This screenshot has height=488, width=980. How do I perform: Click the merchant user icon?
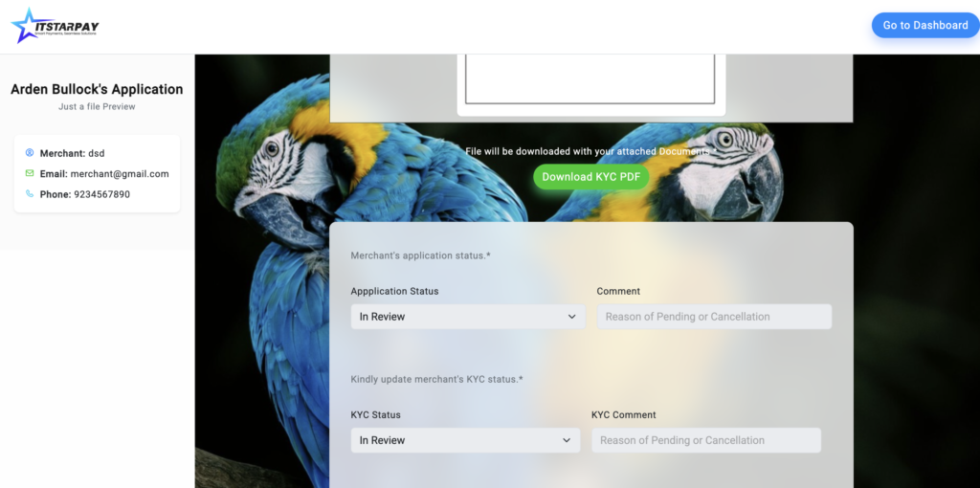[30, 152]
